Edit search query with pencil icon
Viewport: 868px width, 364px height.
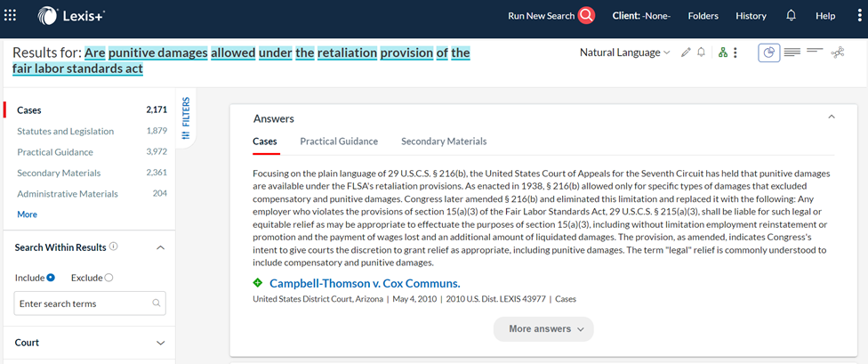pos(687,53)
